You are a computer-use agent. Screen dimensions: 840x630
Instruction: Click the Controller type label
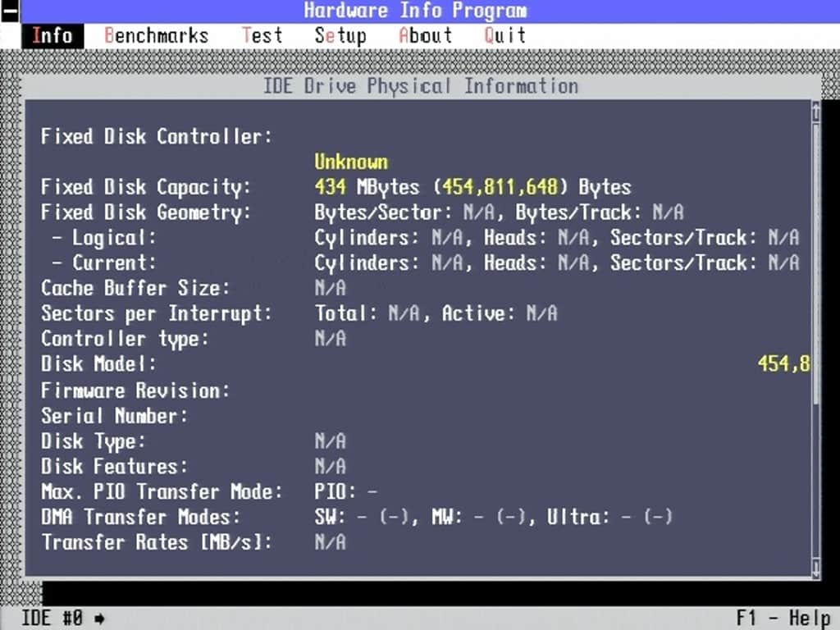pos(125,339)
